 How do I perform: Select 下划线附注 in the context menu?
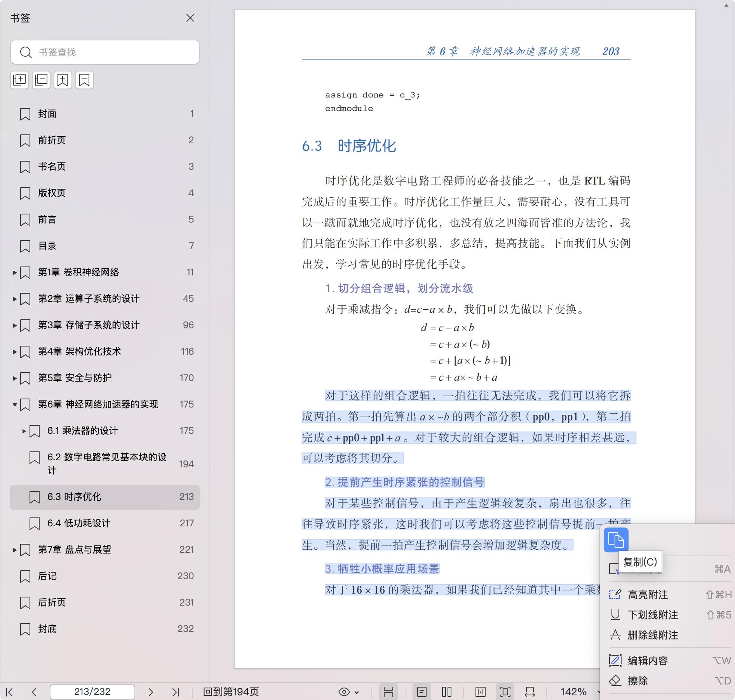pos(653,615)
